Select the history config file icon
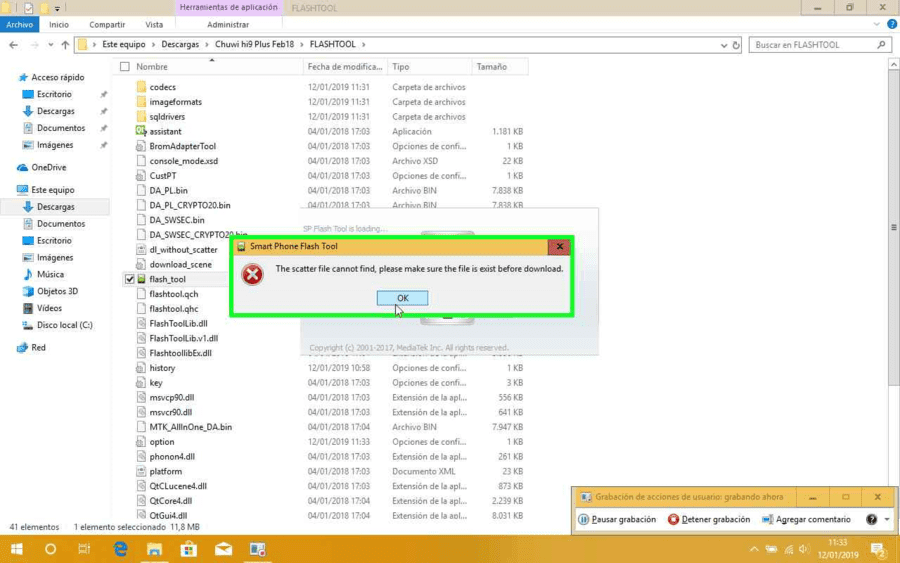 [141, 368]
